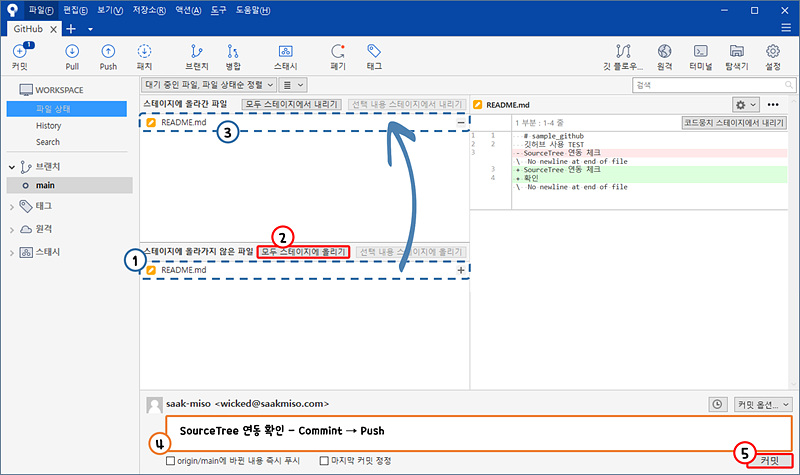Open the Tools (도구) menu
800x475 pixels.
click(x=218, y=10)
